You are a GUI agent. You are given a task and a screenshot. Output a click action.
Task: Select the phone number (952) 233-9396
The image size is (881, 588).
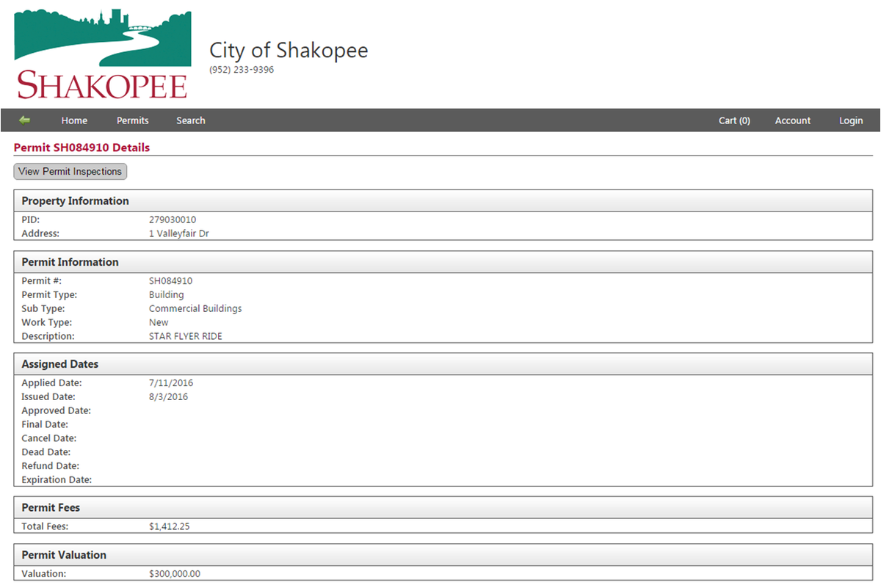(242, 70)
